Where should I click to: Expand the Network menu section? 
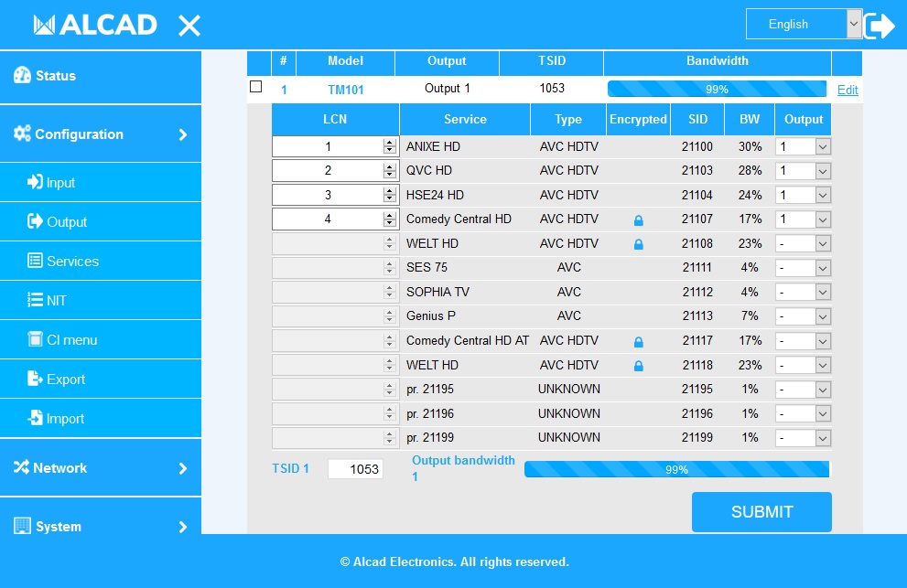[x=101, y=467]
